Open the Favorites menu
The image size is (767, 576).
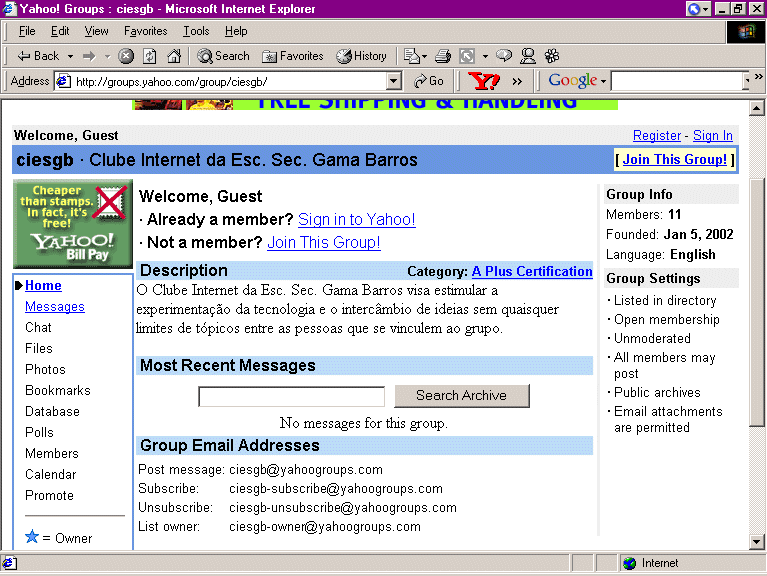pos(146,31)
